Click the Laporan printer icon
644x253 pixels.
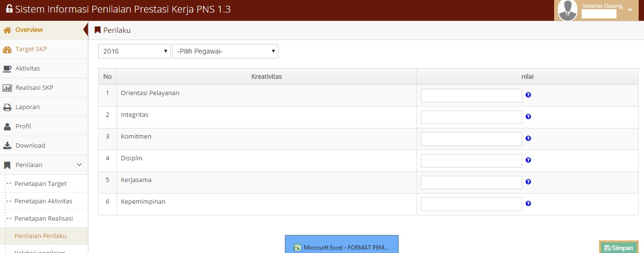pos(7,107)
